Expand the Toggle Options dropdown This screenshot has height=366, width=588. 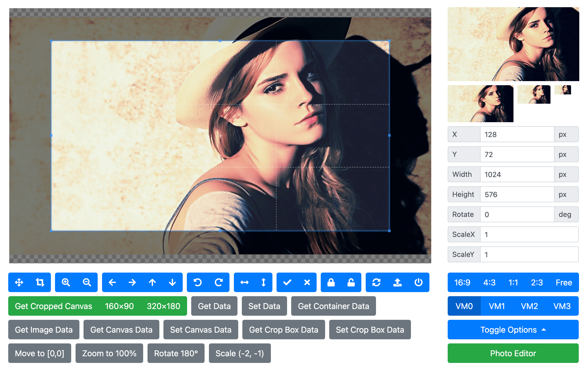513,330
